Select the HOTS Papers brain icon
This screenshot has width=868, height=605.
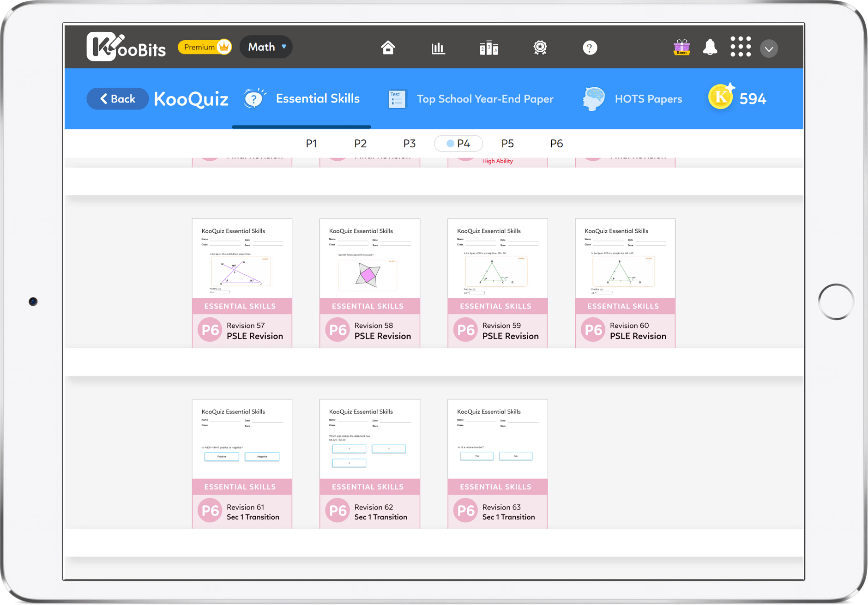(593, 98)
